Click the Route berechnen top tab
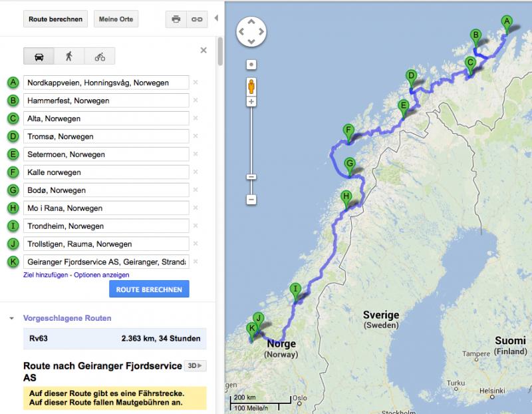The image size is (532, 414). (55, 19)
